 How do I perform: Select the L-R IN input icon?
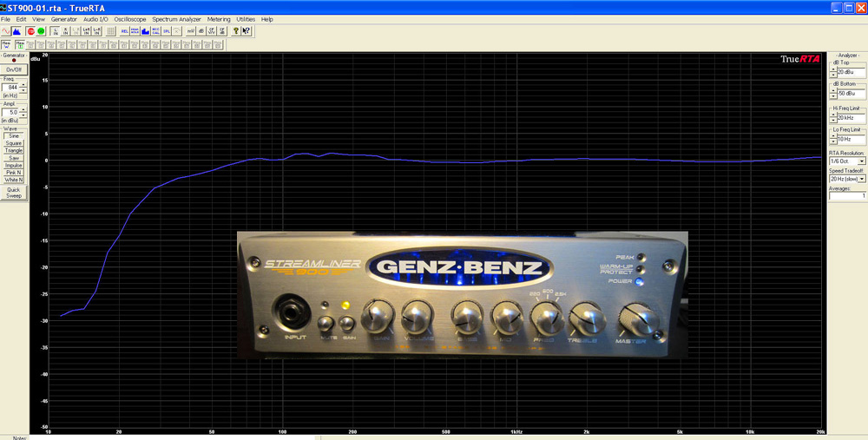(97, 31)
